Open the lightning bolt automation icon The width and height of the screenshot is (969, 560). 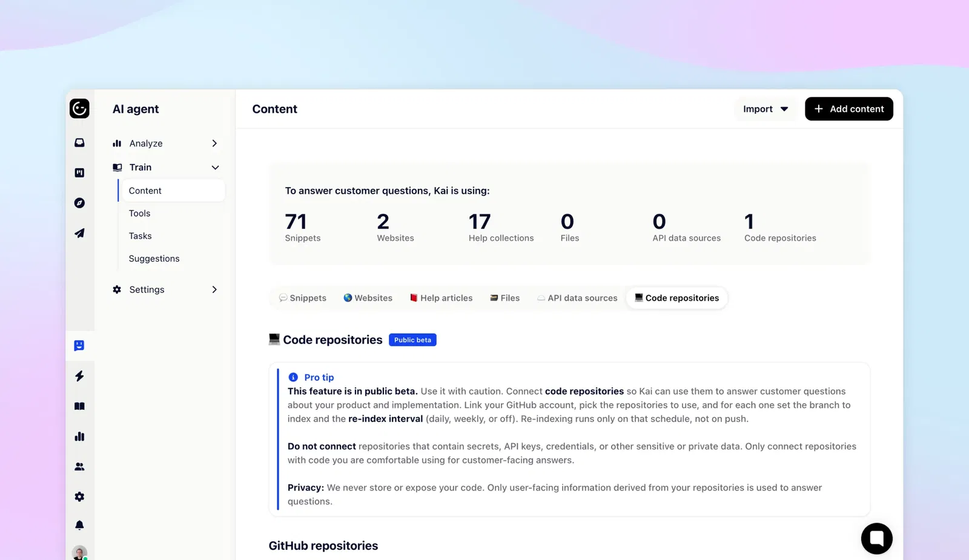pos(79,376)
